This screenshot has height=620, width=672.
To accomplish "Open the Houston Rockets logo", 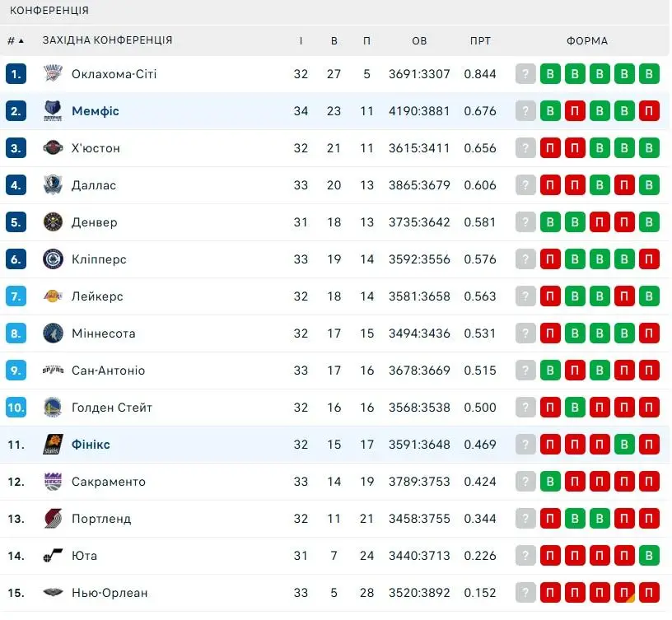I will click(54, 148).
